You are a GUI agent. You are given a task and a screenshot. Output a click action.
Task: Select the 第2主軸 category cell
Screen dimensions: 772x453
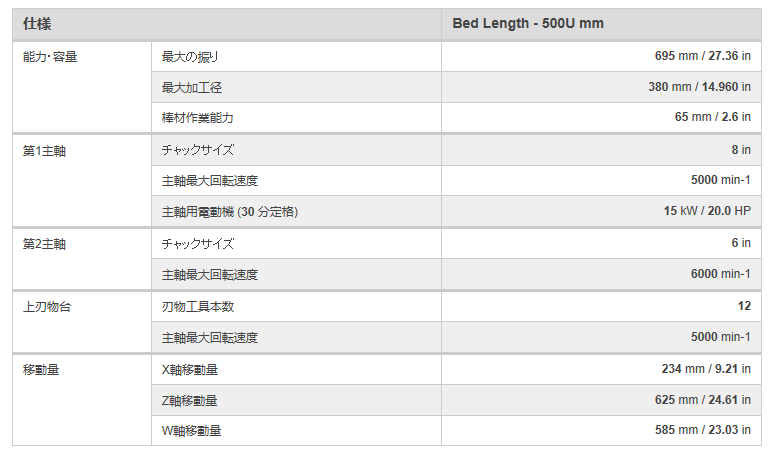(x=45, y=243)
